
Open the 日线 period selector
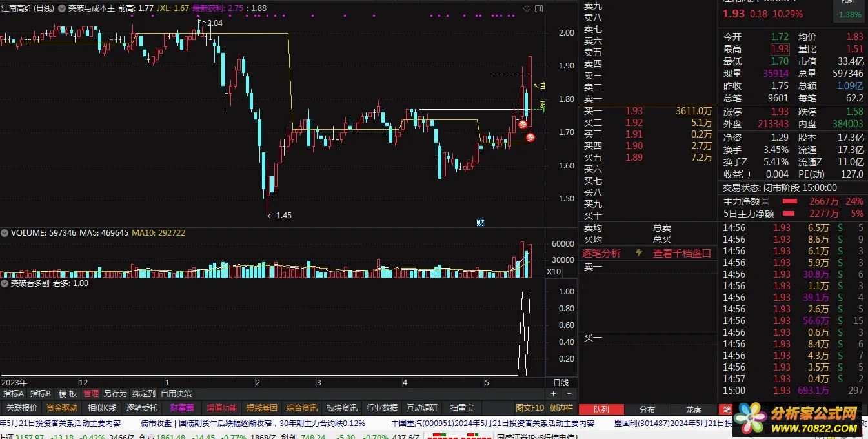click(x=561, y=382)
